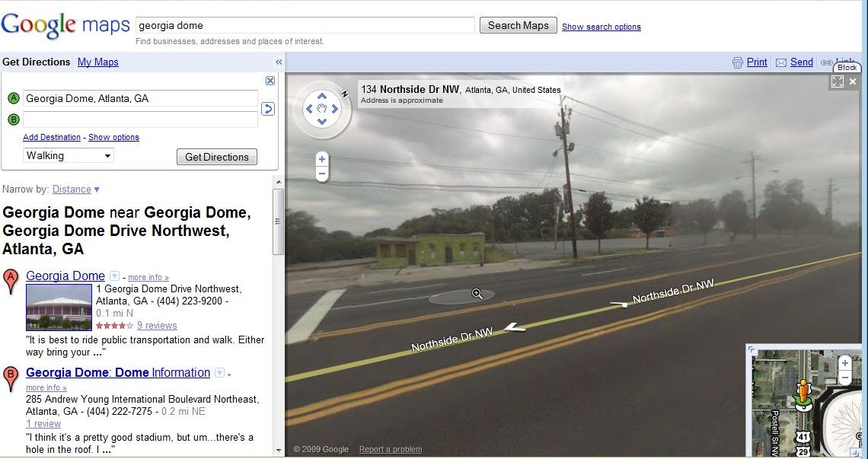Click the Georgia Dome photo thumbnail
Viewport: 868px width, 459px height.
59,308
